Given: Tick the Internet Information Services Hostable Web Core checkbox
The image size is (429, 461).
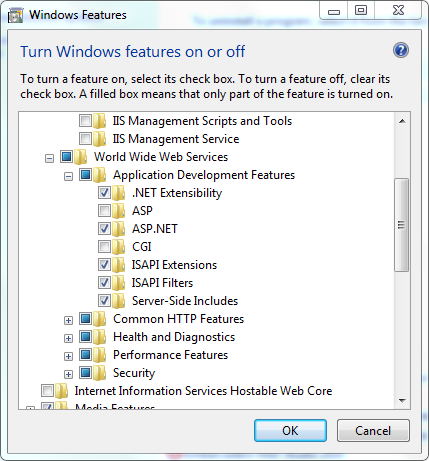Looking at the screenshot, I should coord(47,391).
